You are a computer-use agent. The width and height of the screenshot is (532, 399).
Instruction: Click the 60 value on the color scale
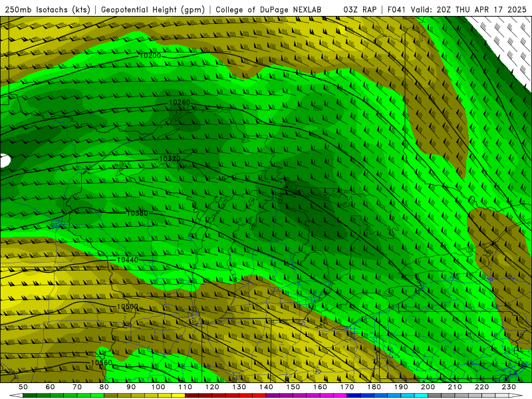(x=51, y=387)
